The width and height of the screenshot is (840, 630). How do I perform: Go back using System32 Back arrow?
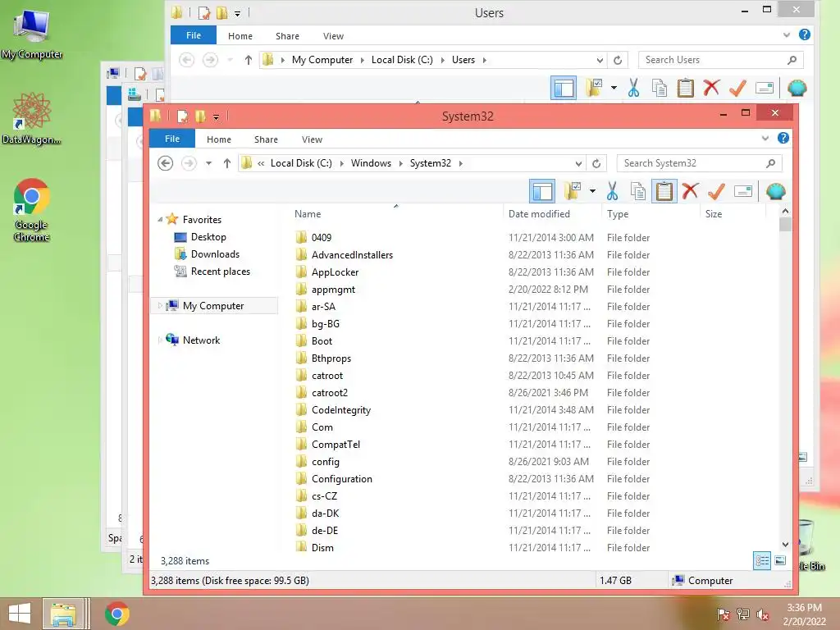point(166,163)
